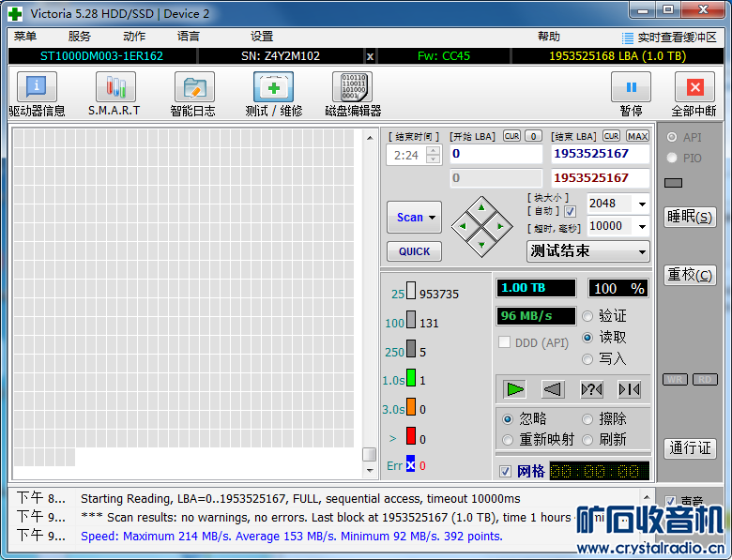Toggle the DDD (API) checkbox
The height and width of the screenshot is (560, 732).
tap(504, 342)
